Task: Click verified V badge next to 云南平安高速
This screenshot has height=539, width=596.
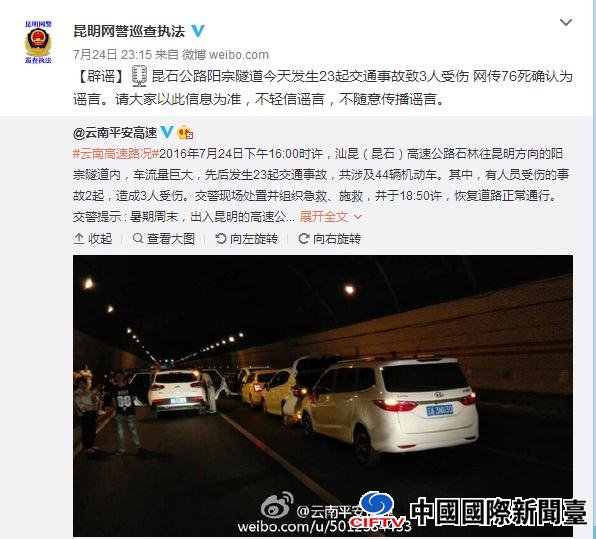Action: pos(167,132)
